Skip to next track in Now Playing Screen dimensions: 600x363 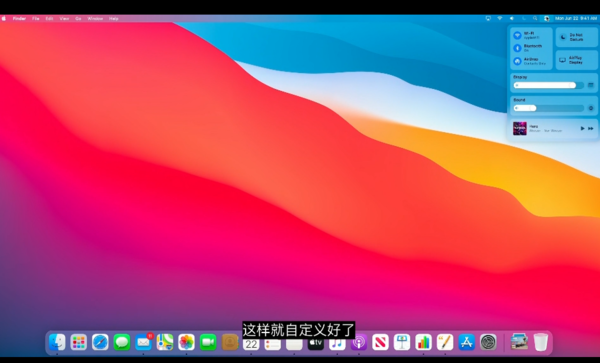click(x=591, y=129)
